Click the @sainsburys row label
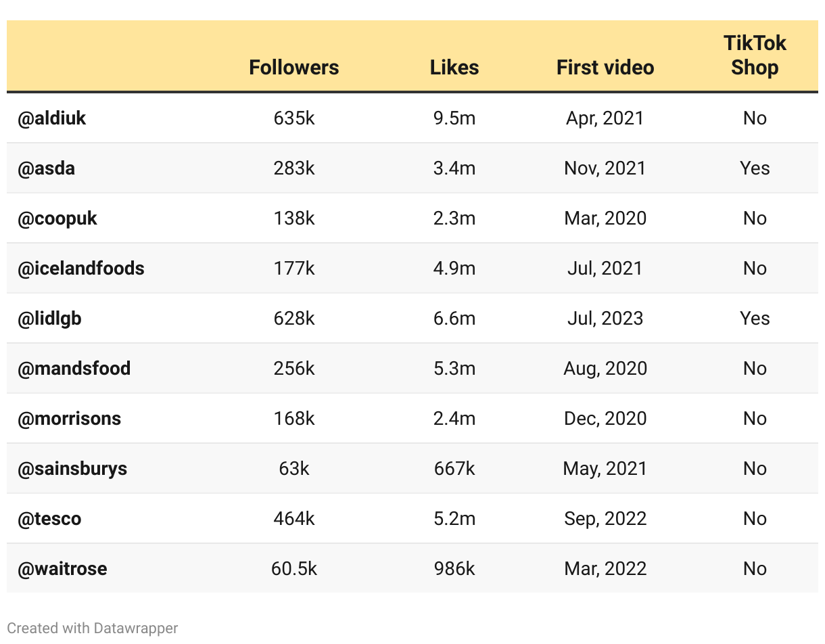Image resolution: width=825 pixels, height=644 pixels. [x=72, y=469]
